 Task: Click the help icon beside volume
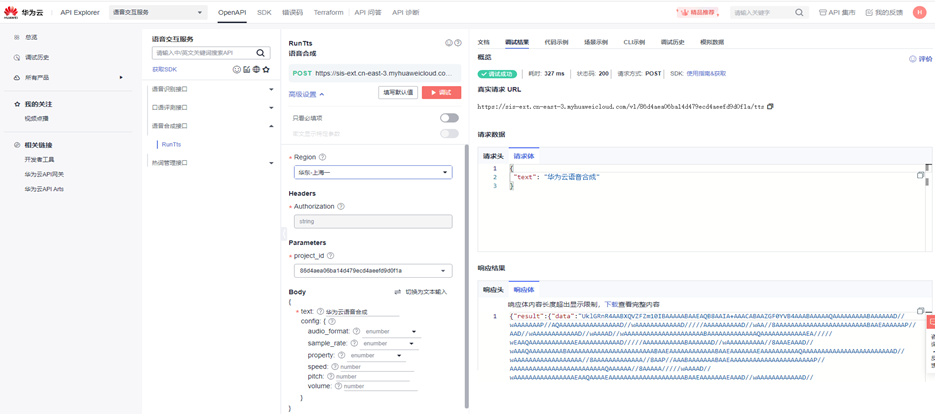(339, 386)
